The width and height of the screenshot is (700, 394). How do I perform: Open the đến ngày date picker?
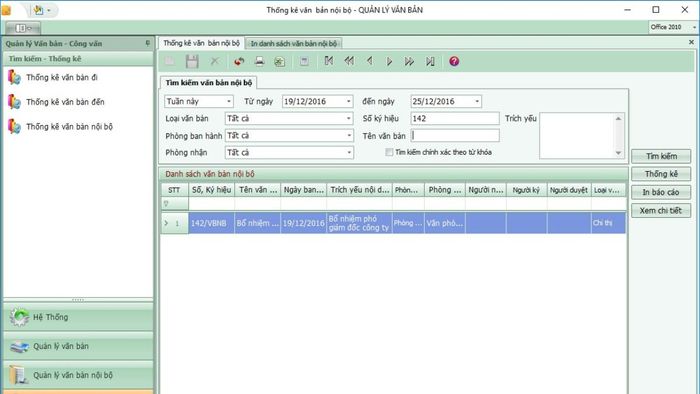477,101
